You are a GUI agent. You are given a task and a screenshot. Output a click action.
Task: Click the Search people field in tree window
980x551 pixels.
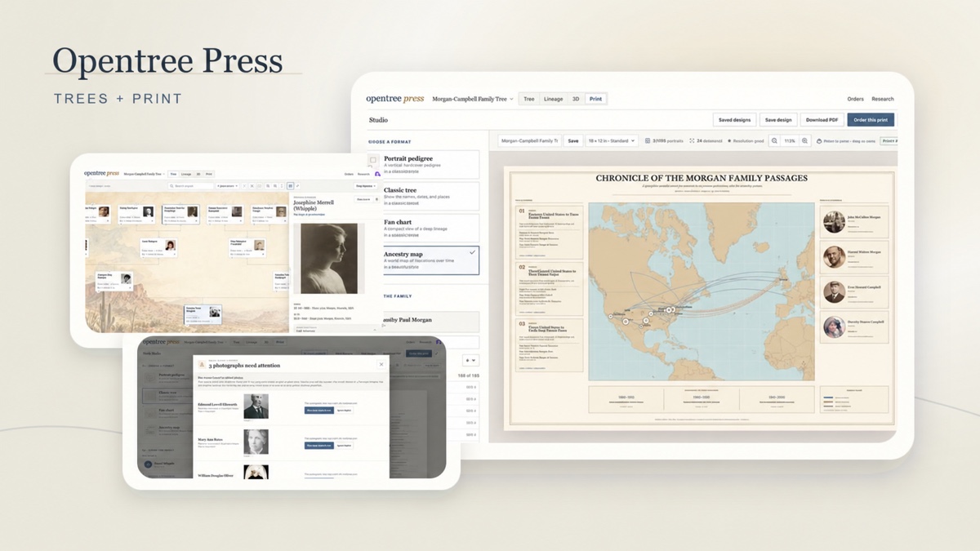click(191, 186)
